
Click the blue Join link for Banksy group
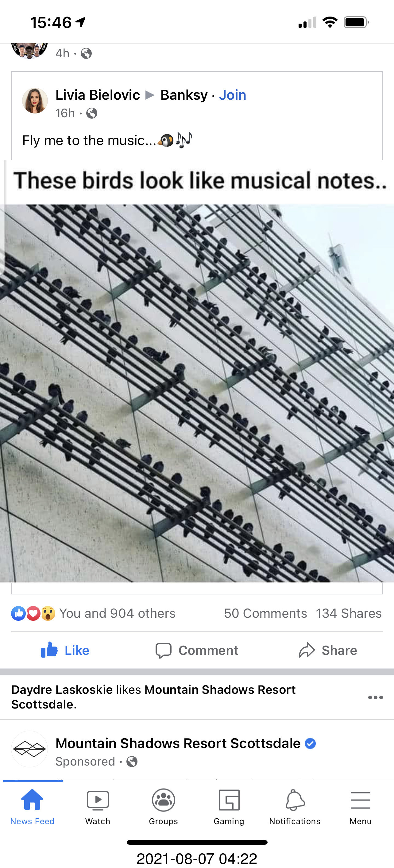pos(233,95)
